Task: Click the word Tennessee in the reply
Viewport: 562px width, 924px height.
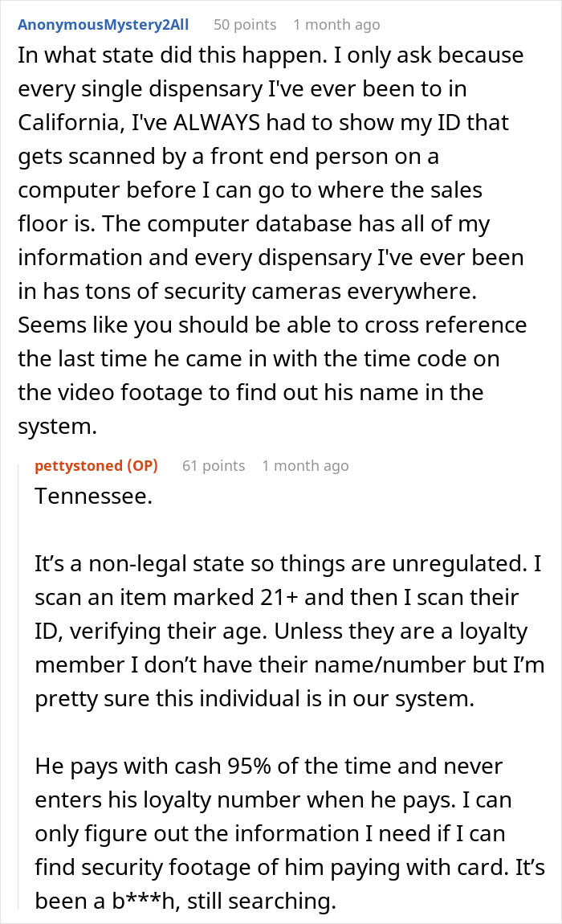Action: [93, 497]
